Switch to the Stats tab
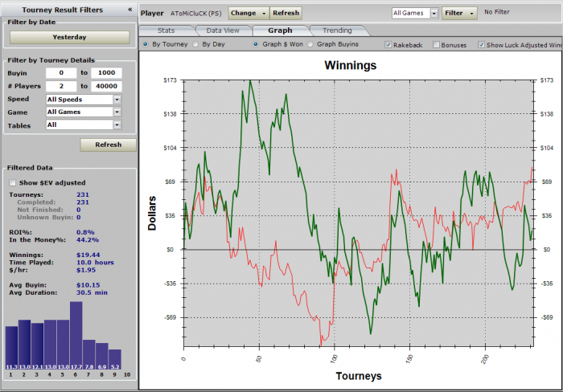This screenshot has height=392, width=563. (166, 31)
